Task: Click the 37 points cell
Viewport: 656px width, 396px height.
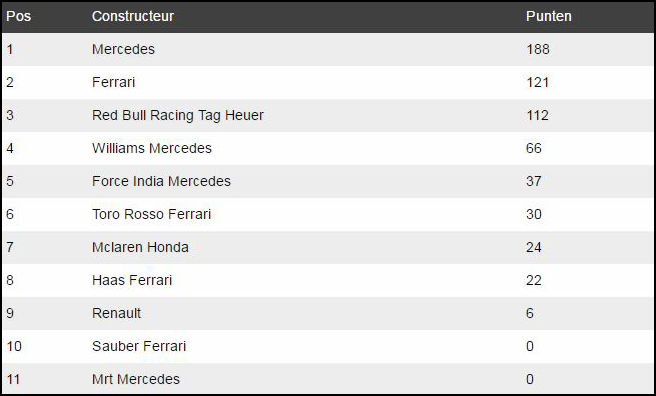Action: pyautogui.click(x=534, y=181)
